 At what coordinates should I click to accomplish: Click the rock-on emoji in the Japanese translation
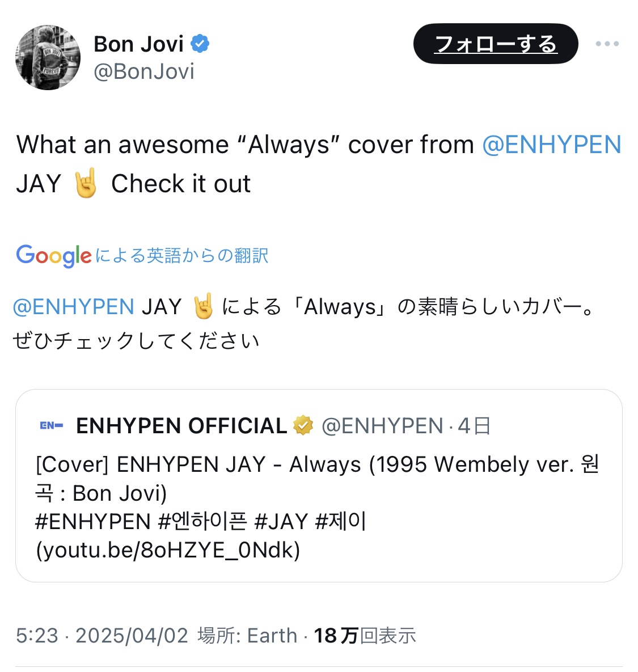203,306
